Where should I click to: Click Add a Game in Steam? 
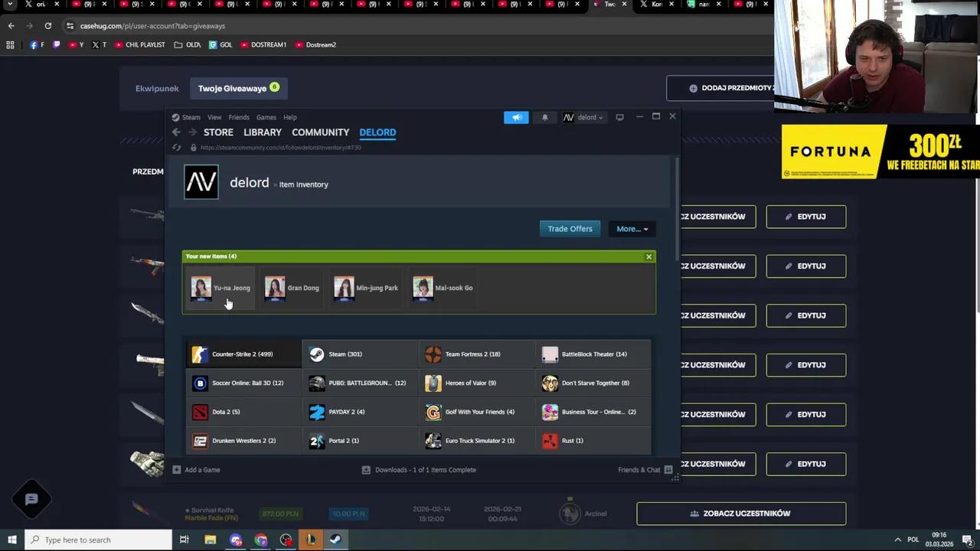[x=196, y=470]
